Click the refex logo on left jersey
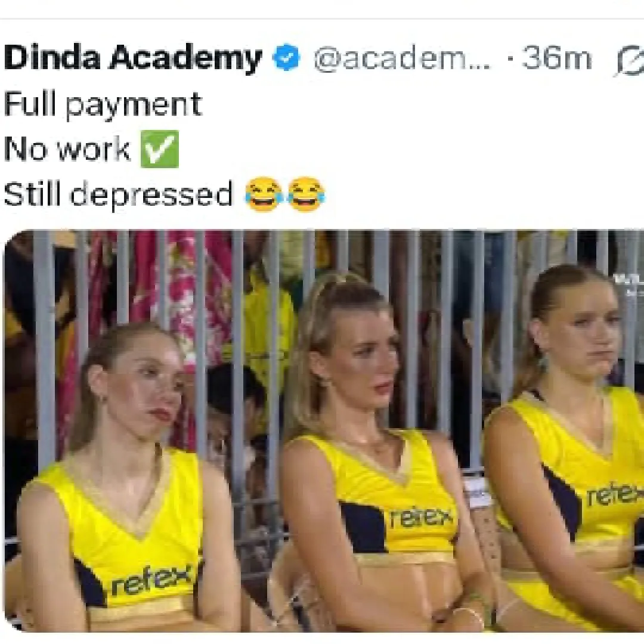This screenshot has height=644, width=644. tap(151, 580)
